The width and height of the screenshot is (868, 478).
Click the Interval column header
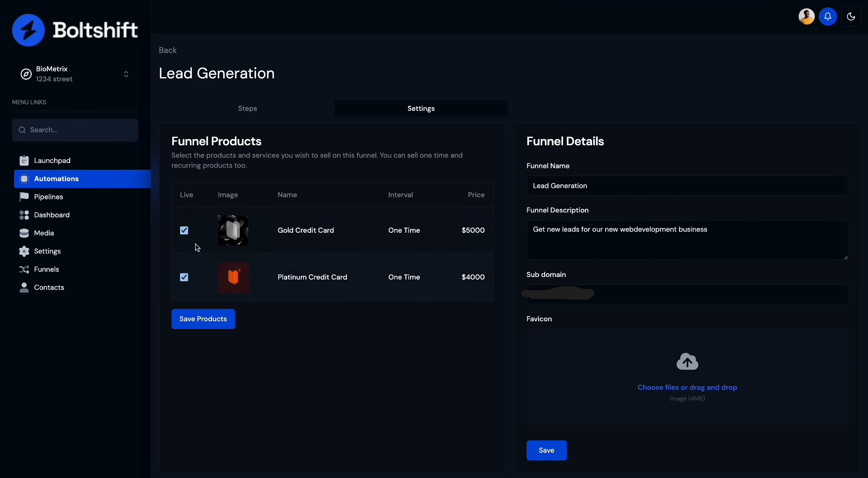tap(400, 195)
